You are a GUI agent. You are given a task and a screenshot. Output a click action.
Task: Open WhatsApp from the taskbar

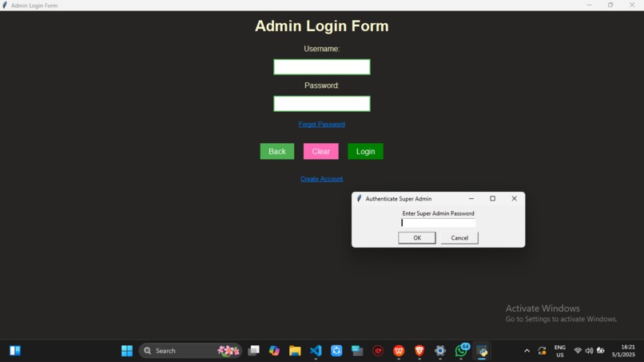click(461, 351)
